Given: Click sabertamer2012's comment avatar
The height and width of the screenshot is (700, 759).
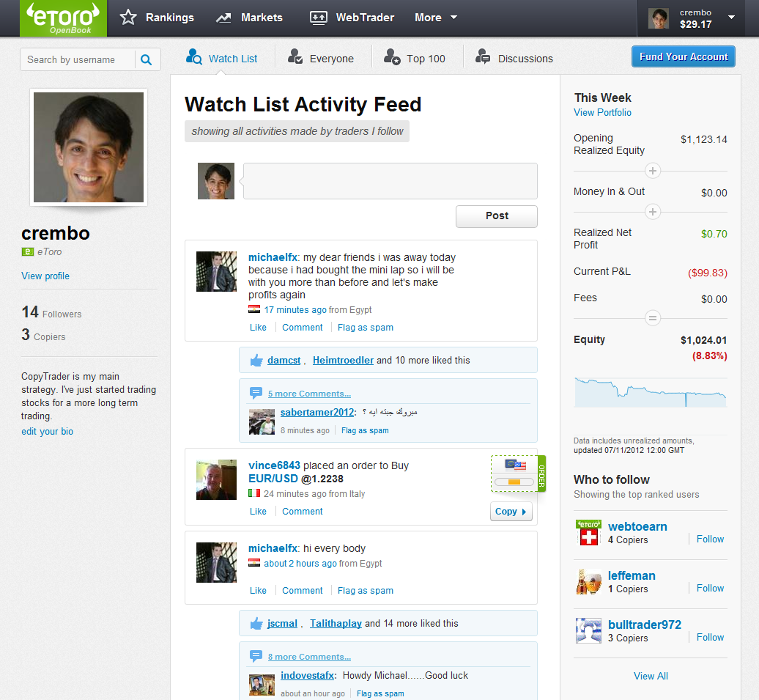Looking at the screenshot, I should pyautogui.click(x=262, y=422).
